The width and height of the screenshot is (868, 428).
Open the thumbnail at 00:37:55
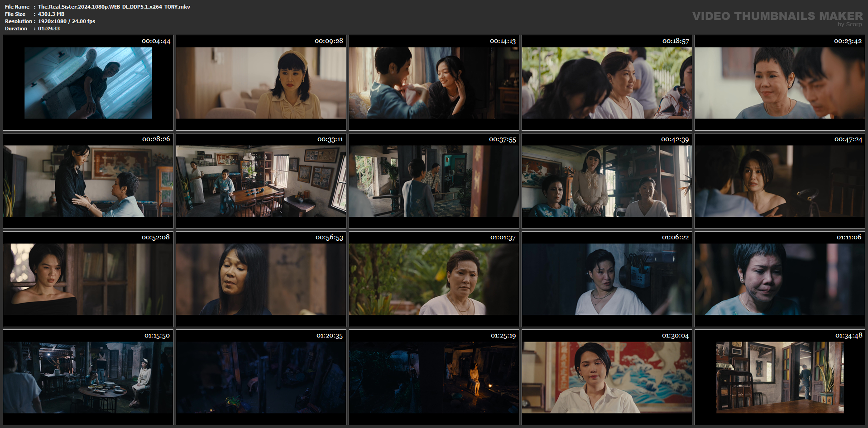click(434, 181)
